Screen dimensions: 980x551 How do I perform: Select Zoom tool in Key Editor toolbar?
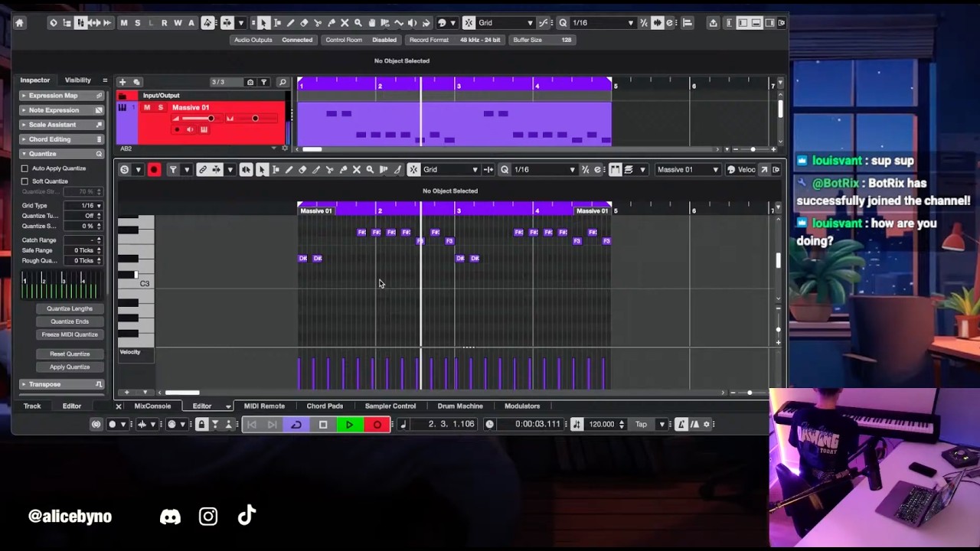[x=370, y=170]
